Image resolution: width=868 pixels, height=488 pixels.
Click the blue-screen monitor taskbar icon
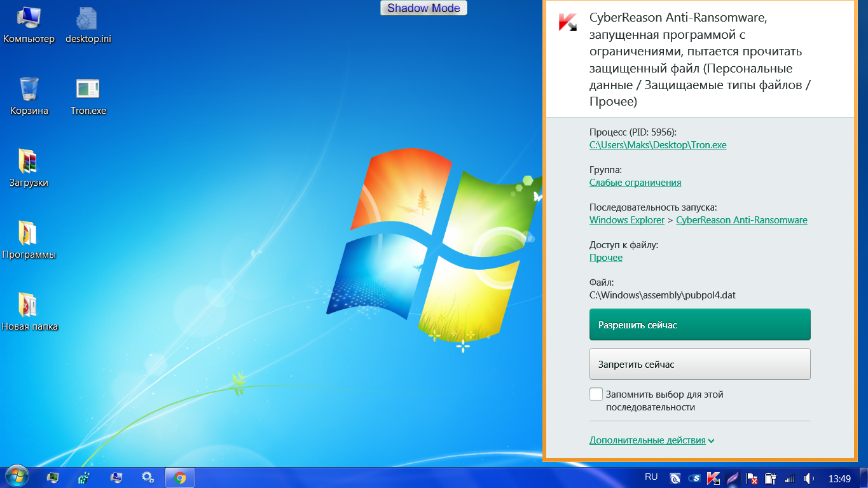pos(116,477)
